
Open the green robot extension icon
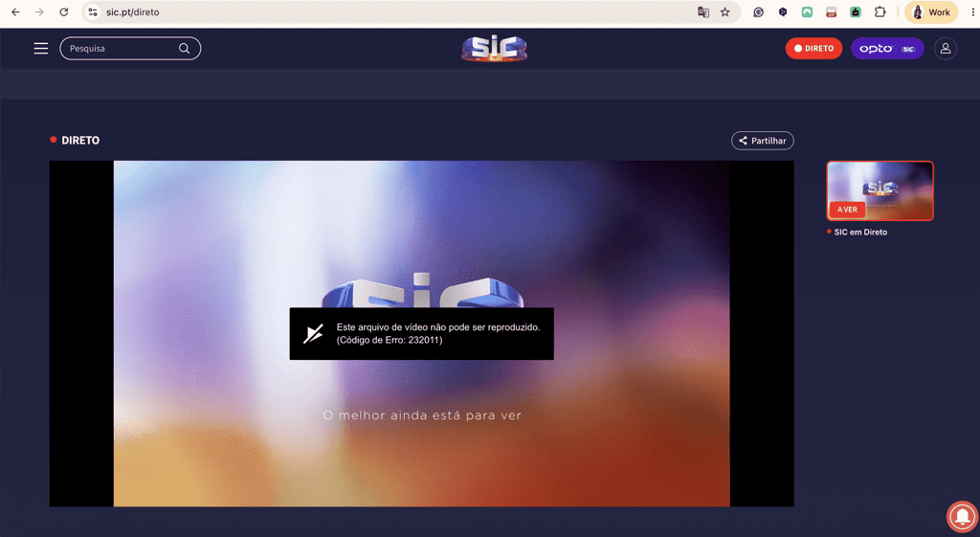(x=856, y=11)
